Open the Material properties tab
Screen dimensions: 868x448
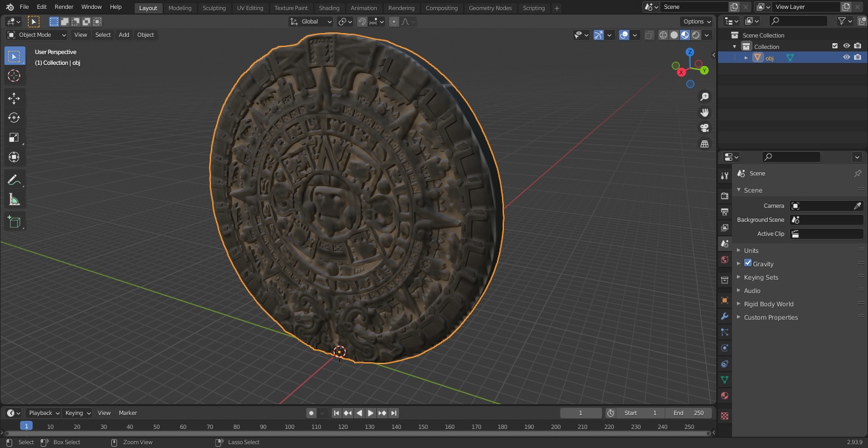pos(724,395)
